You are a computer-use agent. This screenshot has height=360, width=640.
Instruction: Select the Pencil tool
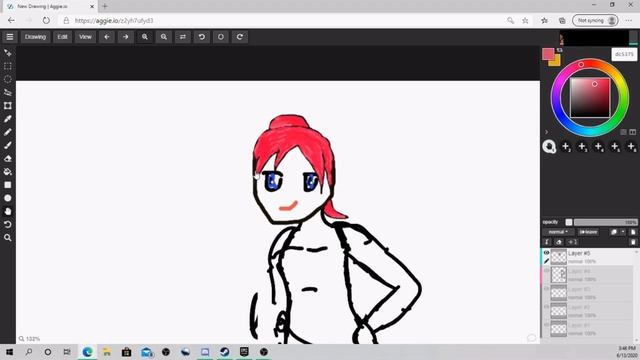8,132
